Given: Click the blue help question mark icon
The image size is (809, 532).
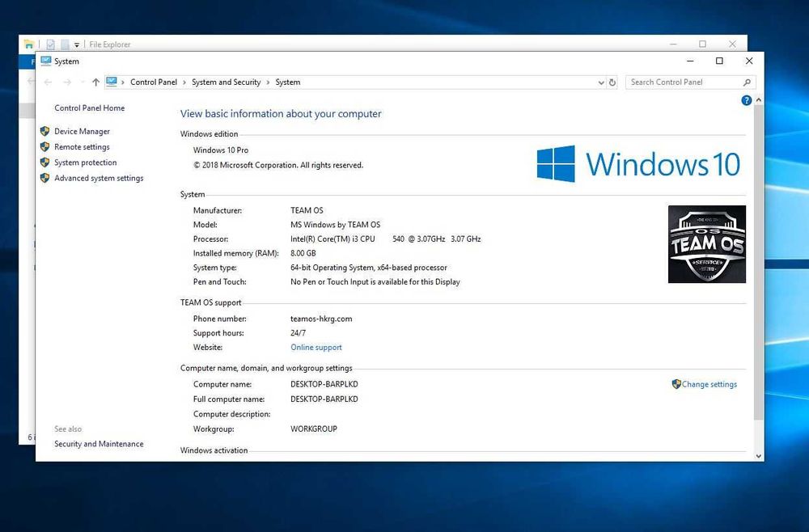Looking at the screenshot, I should tap(746, 100).
